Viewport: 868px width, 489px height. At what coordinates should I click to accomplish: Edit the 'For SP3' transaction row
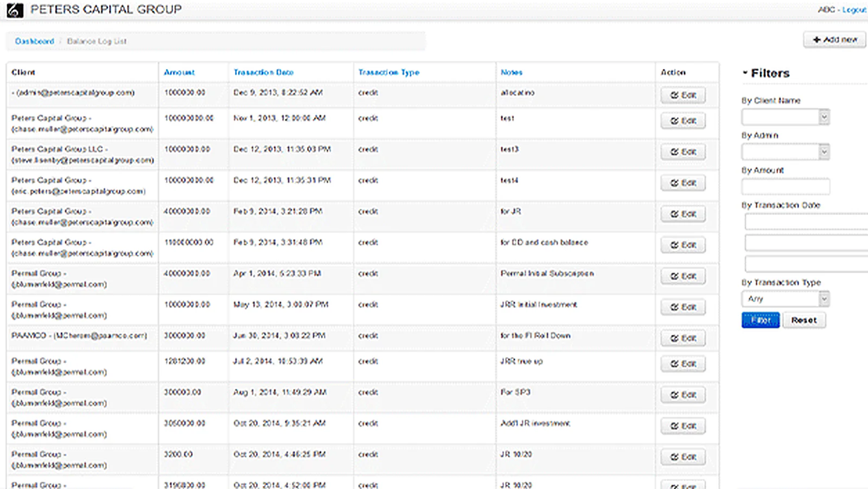(683, 395)
